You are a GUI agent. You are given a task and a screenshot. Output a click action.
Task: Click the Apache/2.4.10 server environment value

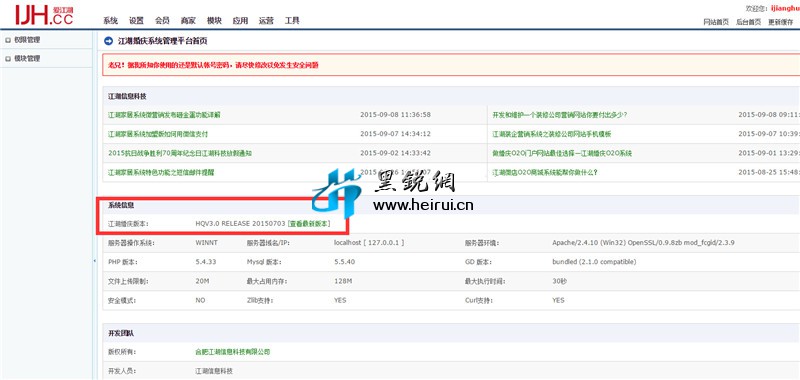pyautogui.click(x=643, y=243)
